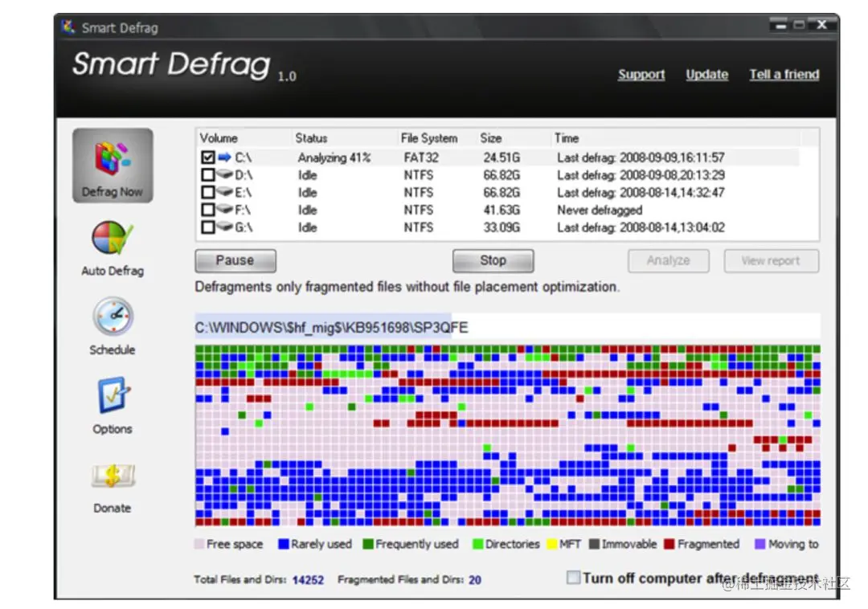Viewport: 868px width, 609px height.
Task: Click the blue arrow beside C:\
Action: pyautogui.click(x=224, y=157)
